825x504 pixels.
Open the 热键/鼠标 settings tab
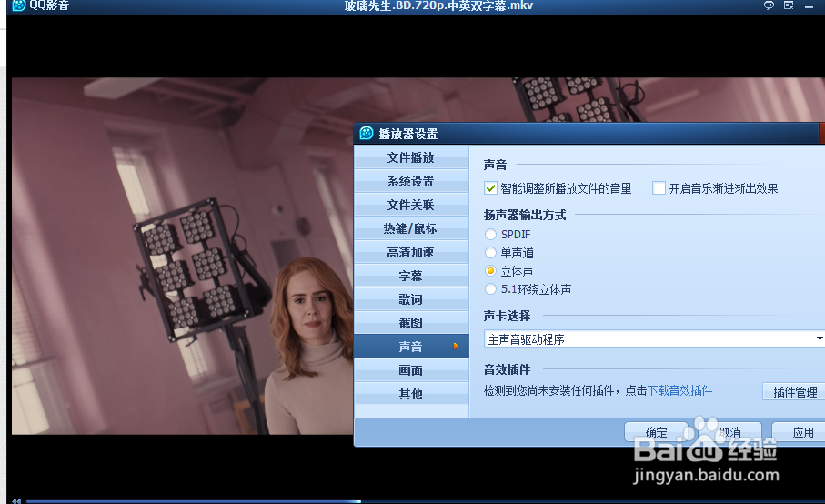click(411, 228)
